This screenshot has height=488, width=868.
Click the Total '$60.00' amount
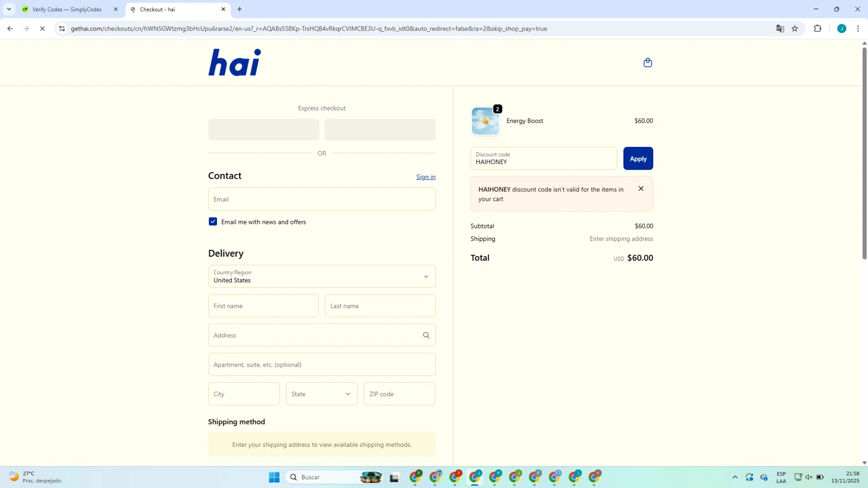[640, 258]
